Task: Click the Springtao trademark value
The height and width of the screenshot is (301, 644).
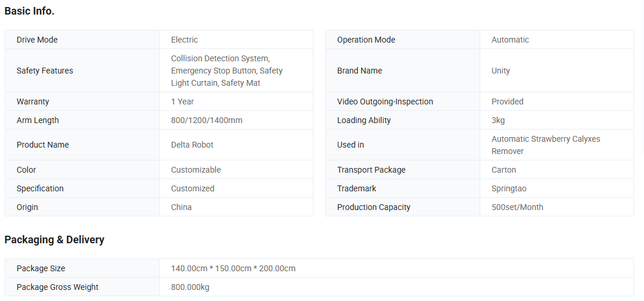Action: click(509, 188)
